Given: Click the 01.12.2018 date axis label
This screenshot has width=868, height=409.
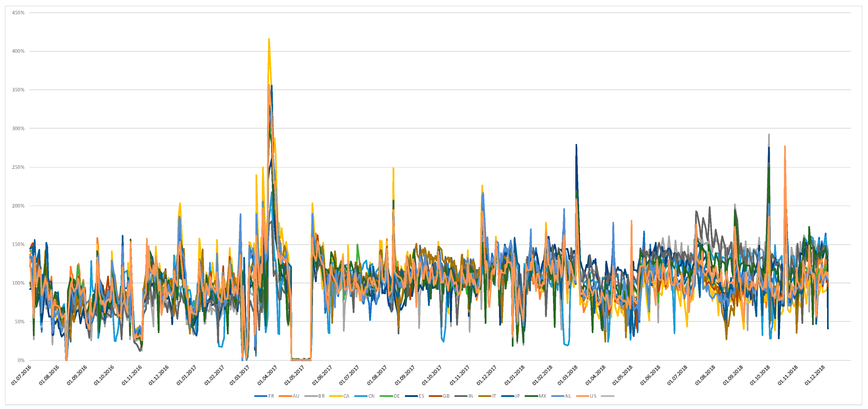Looking at the screenshot, I should [x=815, y=375].
